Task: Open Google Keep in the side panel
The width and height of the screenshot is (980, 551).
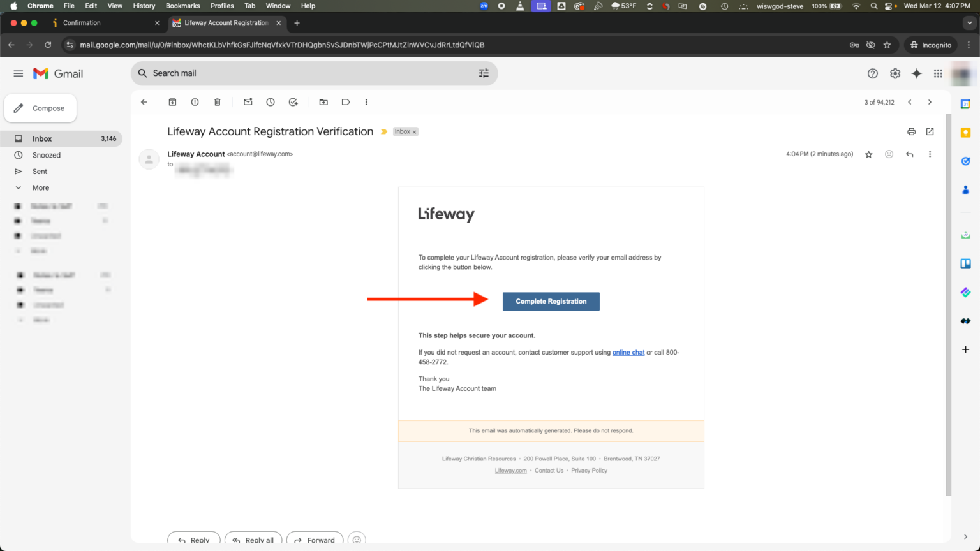Action: point(965,132)
